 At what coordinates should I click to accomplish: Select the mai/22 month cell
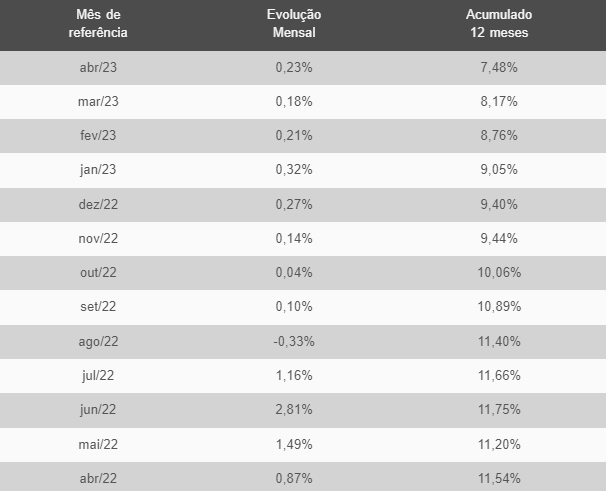pyautogui.click(x=98, y=443)
